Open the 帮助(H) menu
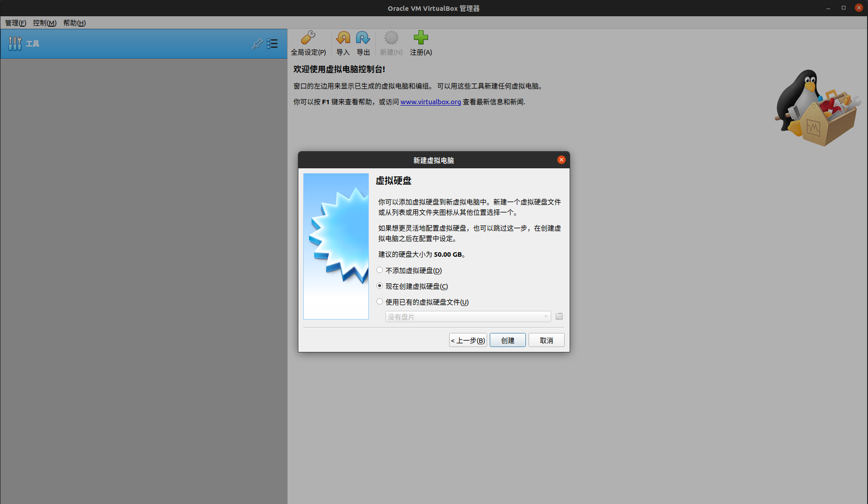Screen dimensions: 868x504 click(x=74, y=23)
